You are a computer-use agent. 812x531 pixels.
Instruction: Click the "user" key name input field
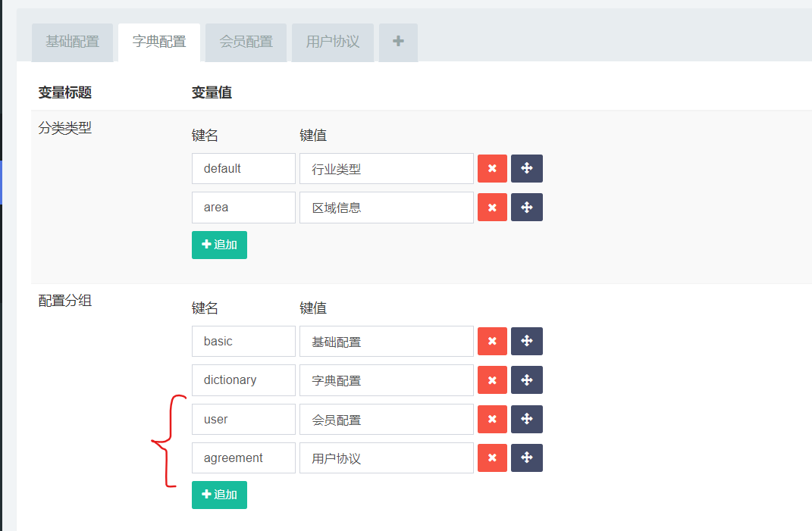[x=243, y=419]
